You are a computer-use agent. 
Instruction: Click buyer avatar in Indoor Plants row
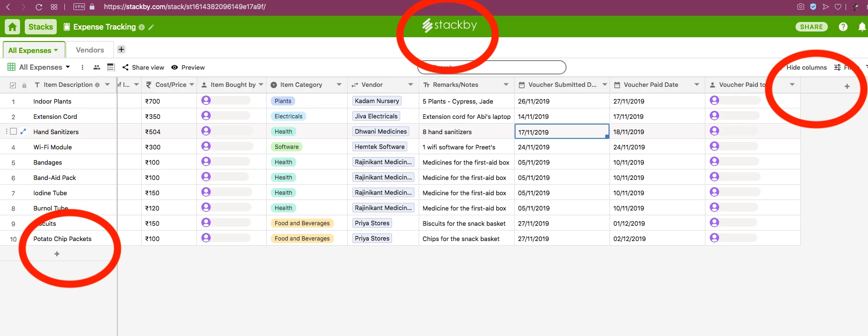coord(206,100)
